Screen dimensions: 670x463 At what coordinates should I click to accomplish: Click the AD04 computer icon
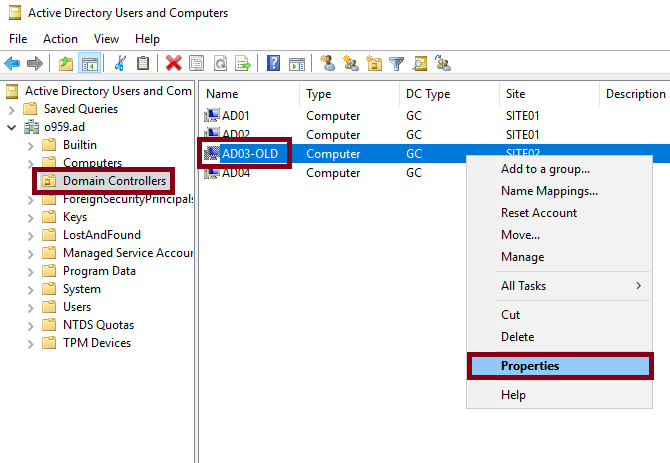point(212,173)
